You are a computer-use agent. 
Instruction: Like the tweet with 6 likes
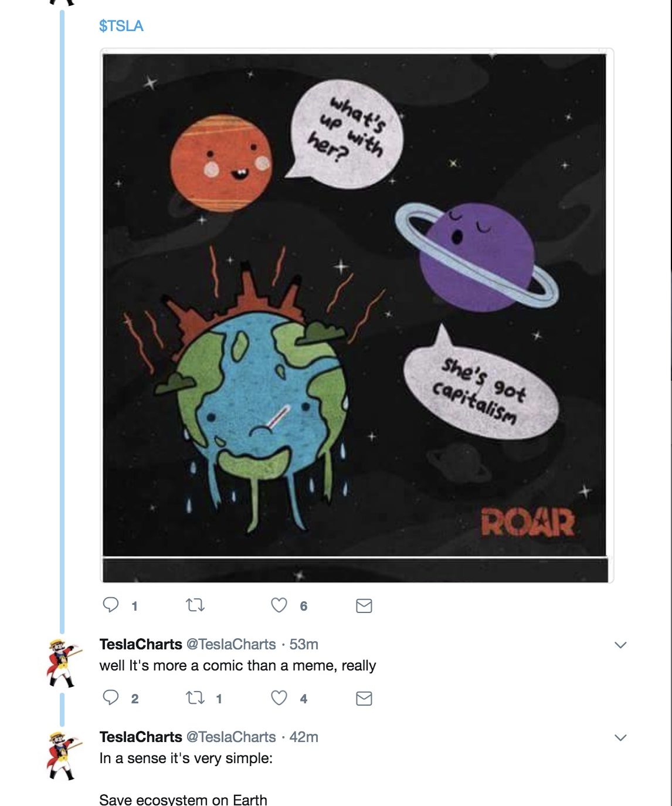(x=279, y=605)
